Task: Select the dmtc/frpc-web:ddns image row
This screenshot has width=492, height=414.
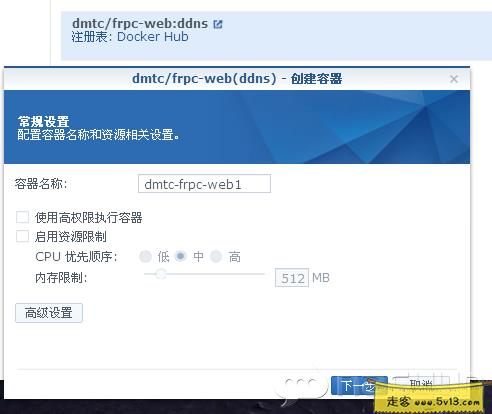Action: 277,36
